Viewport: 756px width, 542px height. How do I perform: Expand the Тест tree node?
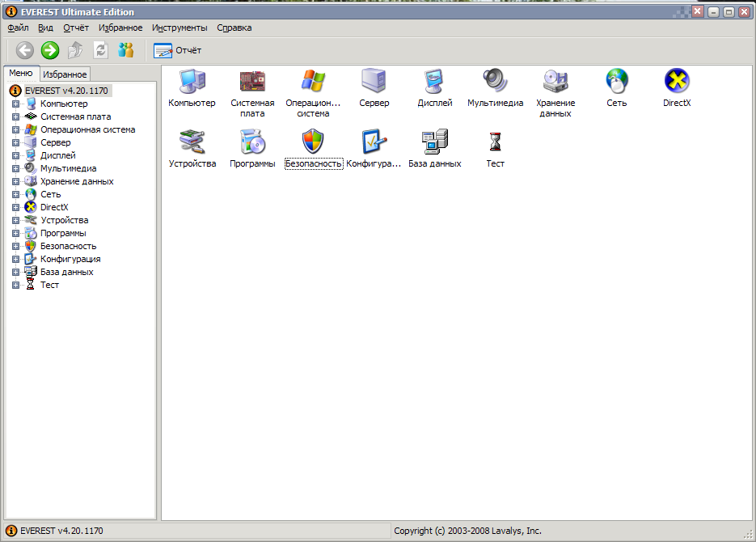tap(15, 286)
